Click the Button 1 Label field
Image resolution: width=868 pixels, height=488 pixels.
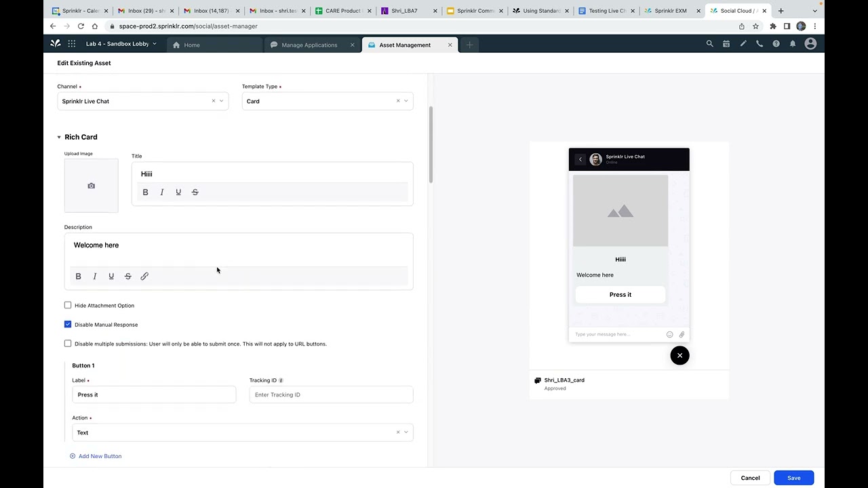[154, 395]
